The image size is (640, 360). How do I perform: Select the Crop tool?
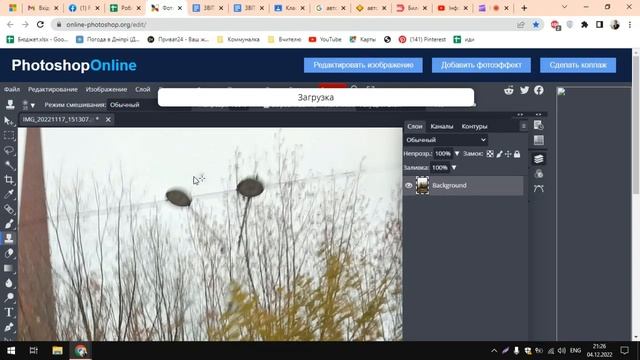click(x=9, y=180)
